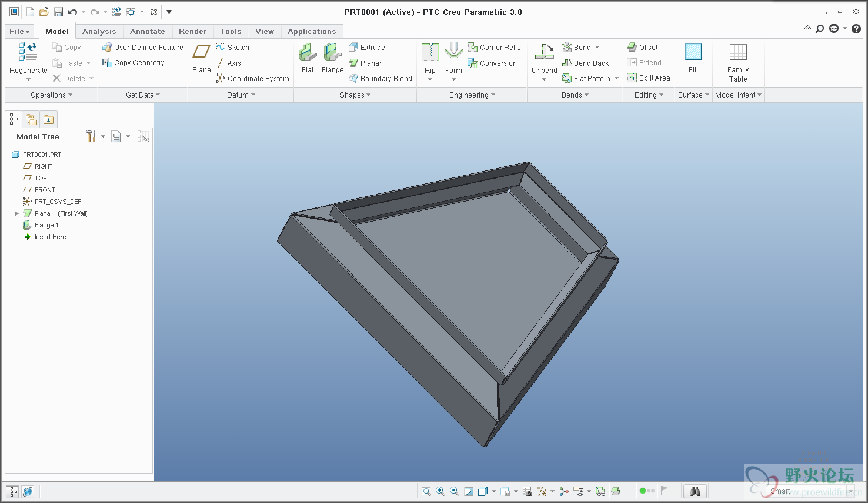Open the Customize Quick Access Toolbar arrow
This screenshot has width=868, height=503.
point(169,12)
